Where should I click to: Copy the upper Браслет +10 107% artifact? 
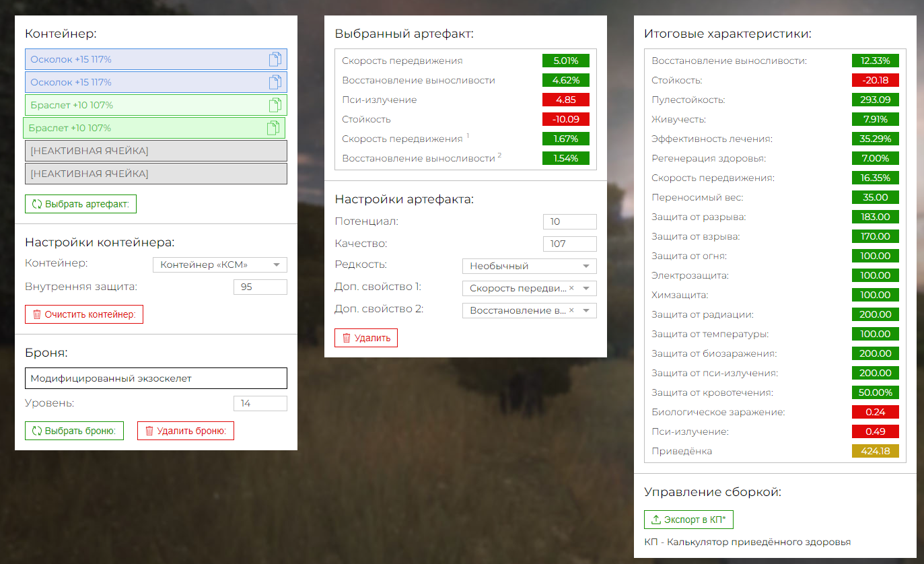pyautogui.click(x=275, y=105)
